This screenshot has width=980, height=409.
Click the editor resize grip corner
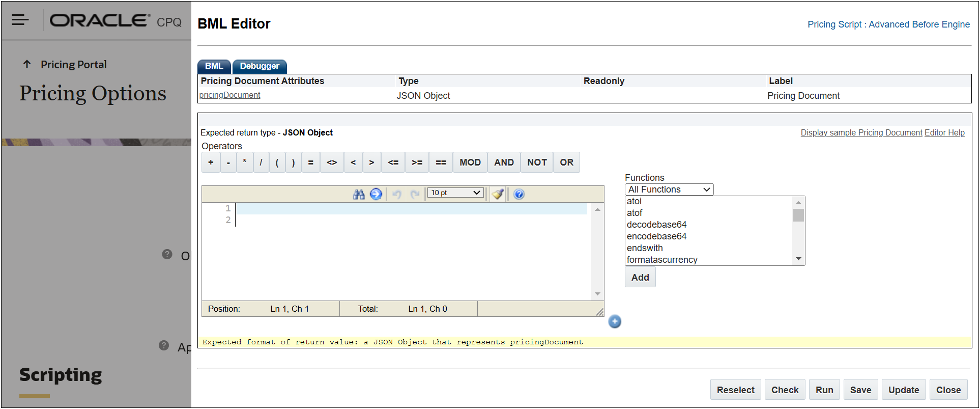point(599,312)
